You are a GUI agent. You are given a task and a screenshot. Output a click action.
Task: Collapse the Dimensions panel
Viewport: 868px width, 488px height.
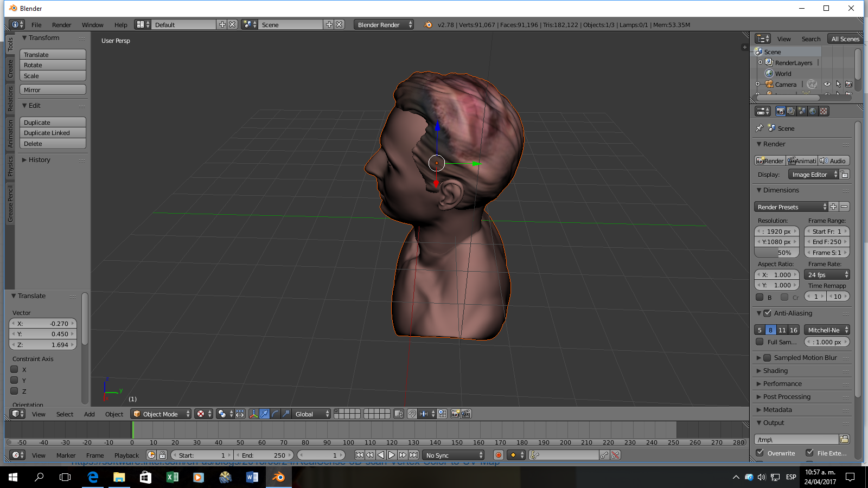(781, 190)
